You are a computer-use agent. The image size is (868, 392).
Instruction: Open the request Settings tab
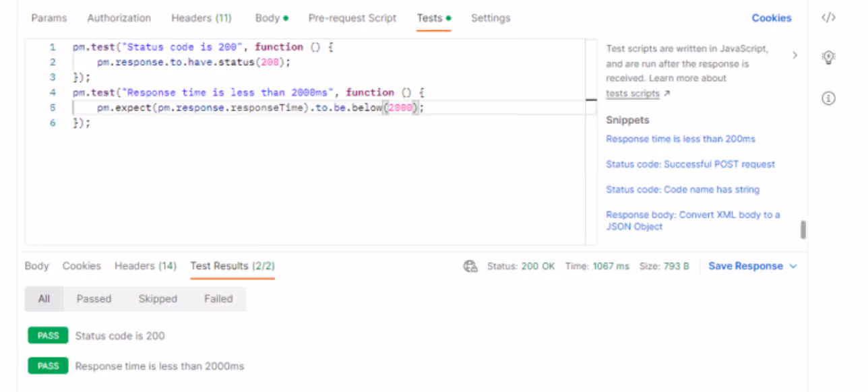[x=491, y=18]
